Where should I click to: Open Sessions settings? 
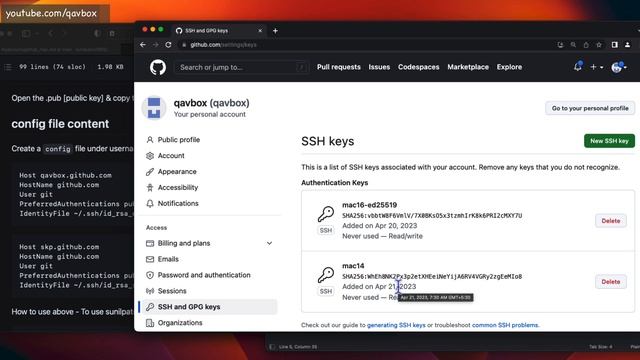[172, 291]
